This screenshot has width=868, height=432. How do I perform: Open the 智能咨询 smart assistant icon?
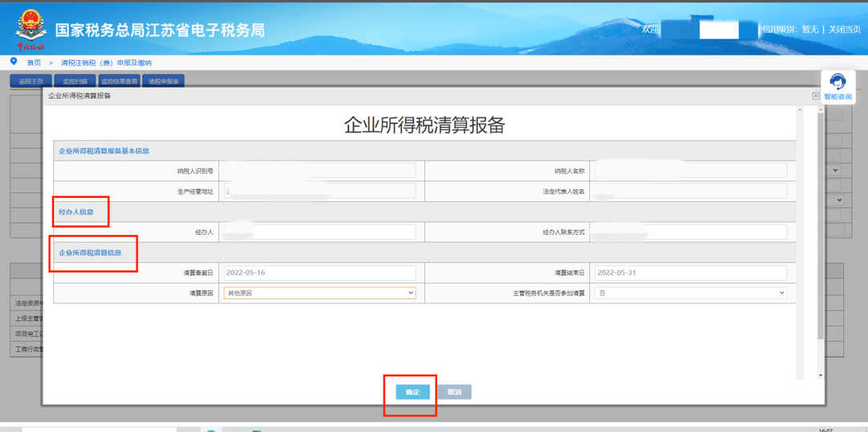coord(837,84)
